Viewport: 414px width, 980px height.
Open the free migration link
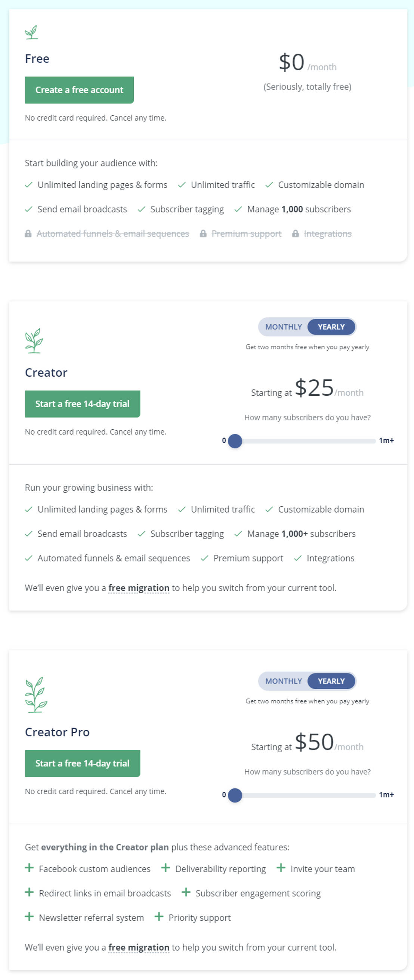pos(139,588)
